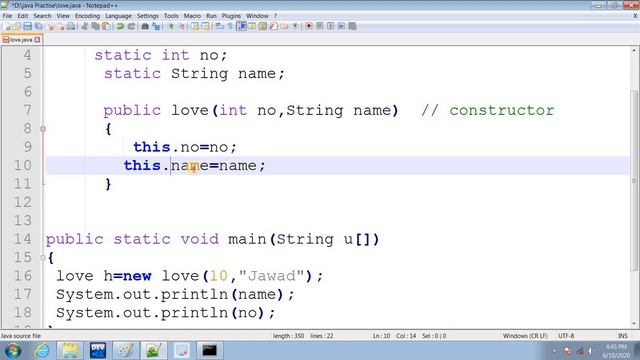Open the Plugins menu
640x360 pixels.
pyautogui.click(x=231, y=16)
